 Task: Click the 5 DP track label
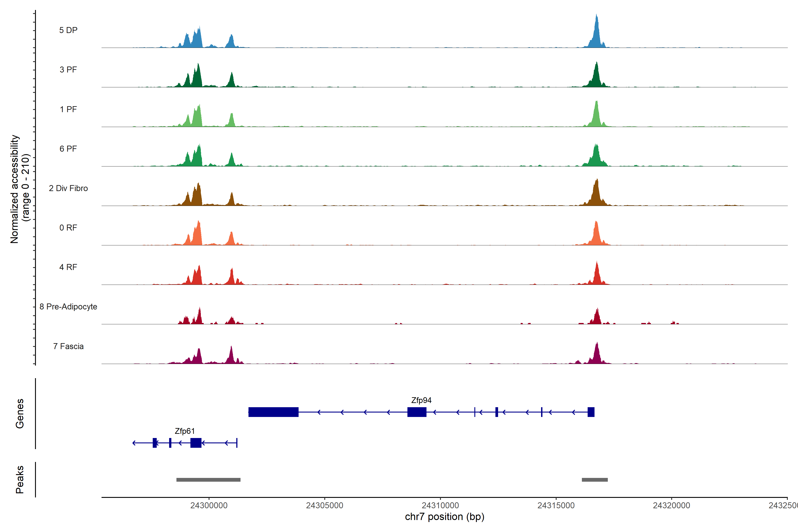[68, 30]
